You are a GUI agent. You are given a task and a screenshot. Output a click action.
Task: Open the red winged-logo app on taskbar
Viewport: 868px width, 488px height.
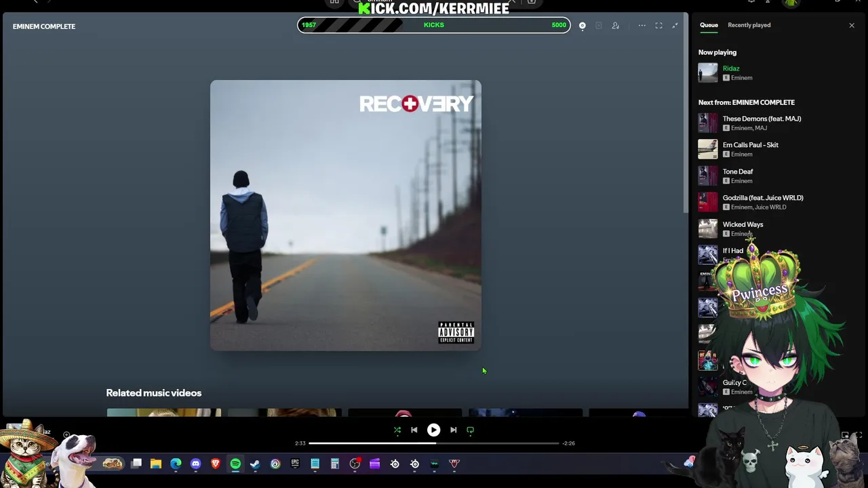[x=454, y=464]
